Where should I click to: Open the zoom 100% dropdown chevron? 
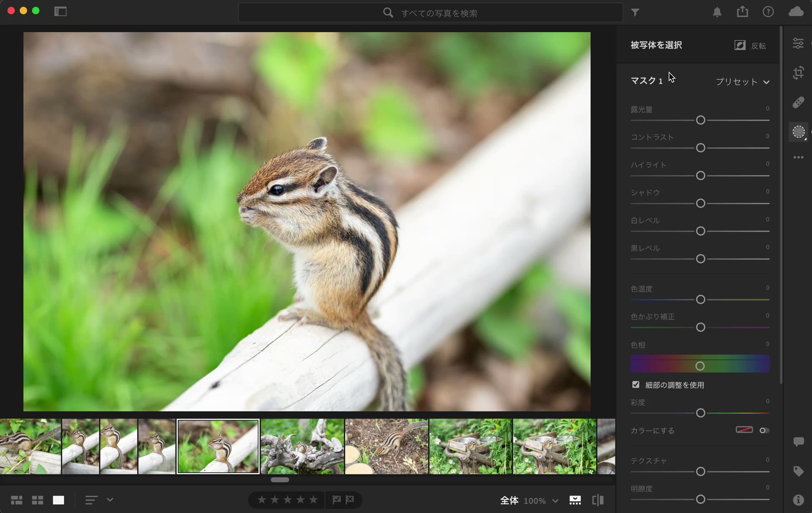click(555, 501)
